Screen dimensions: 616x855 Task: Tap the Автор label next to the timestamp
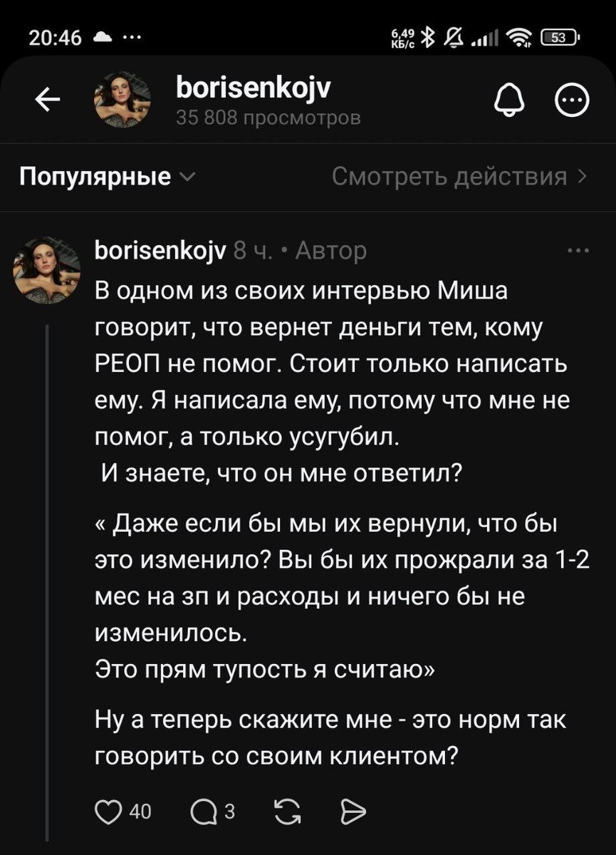coord(333,251)
